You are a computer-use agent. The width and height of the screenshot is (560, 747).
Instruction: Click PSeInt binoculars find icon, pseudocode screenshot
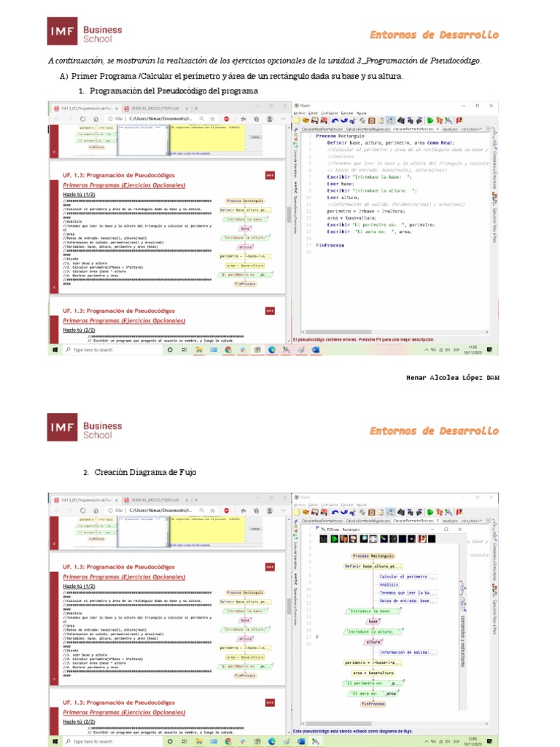click(x=401, y=120)
